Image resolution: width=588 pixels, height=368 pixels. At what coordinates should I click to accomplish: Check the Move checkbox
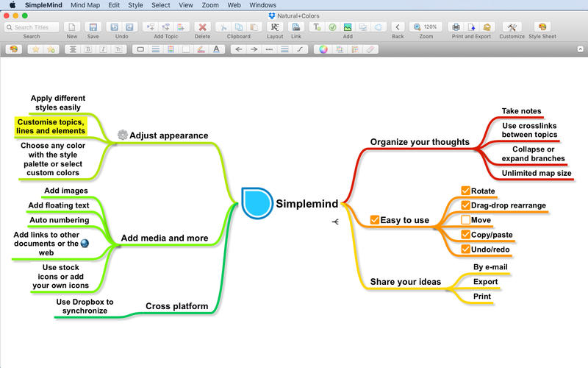coord(465,219)
